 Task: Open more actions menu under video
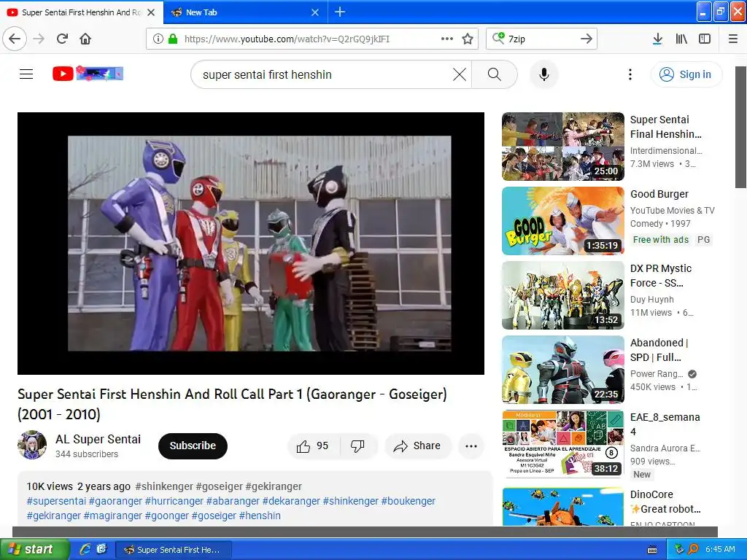coord(471,446)
